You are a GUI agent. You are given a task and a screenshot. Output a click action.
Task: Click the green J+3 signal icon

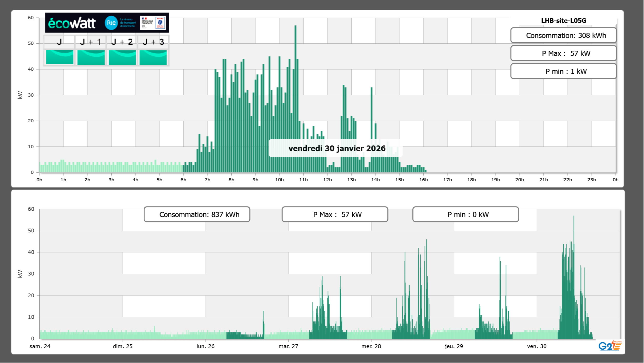(153, 57)
